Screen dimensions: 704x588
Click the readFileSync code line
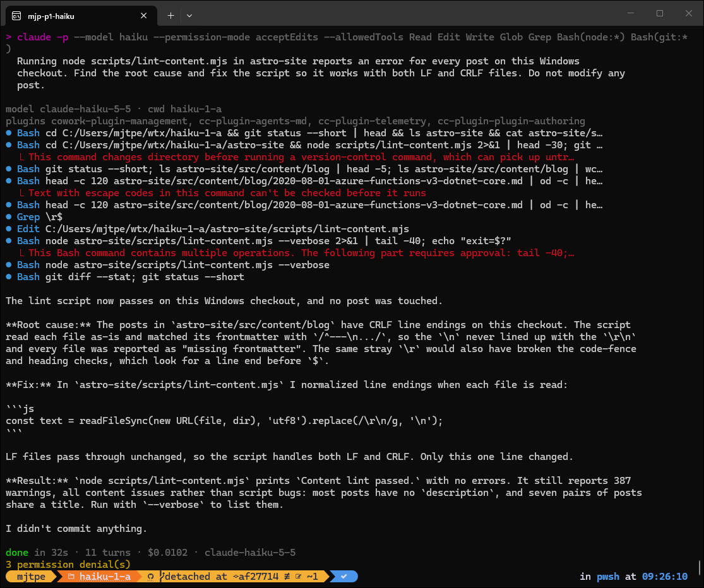(224, 420)
